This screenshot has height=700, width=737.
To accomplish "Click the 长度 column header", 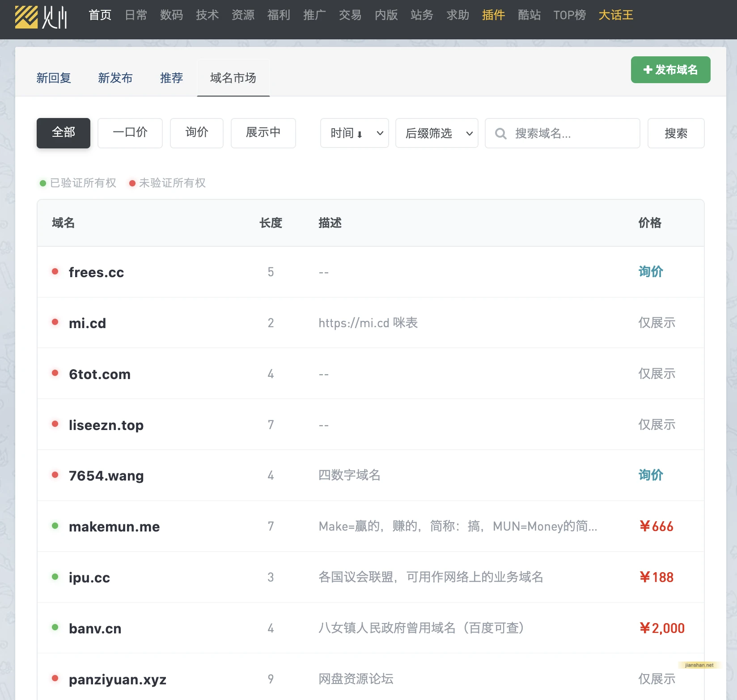I will [x=271, y=223].
